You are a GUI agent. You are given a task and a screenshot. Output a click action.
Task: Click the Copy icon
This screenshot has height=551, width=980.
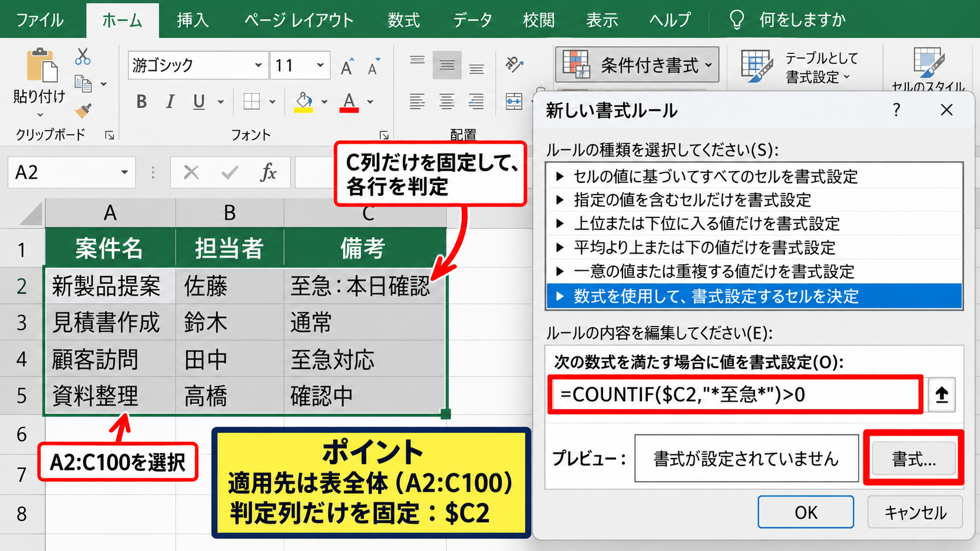click(83, 84)
